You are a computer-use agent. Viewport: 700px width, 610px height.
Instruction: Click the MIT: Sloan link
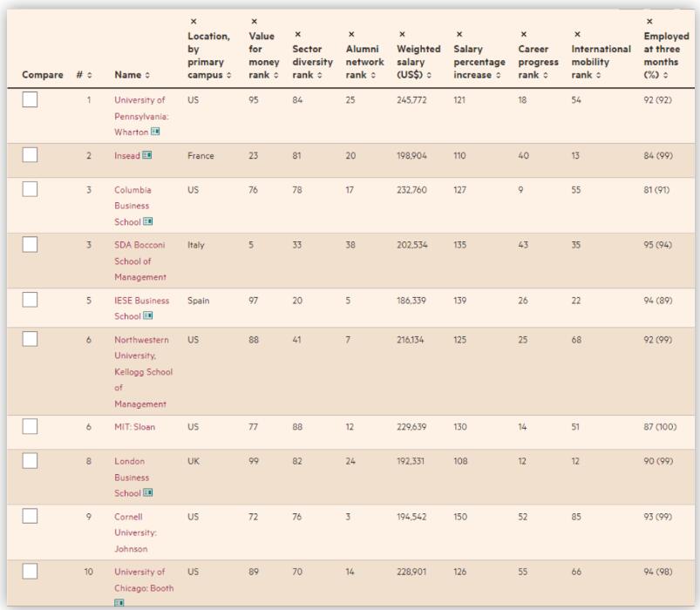coord(135,427)
